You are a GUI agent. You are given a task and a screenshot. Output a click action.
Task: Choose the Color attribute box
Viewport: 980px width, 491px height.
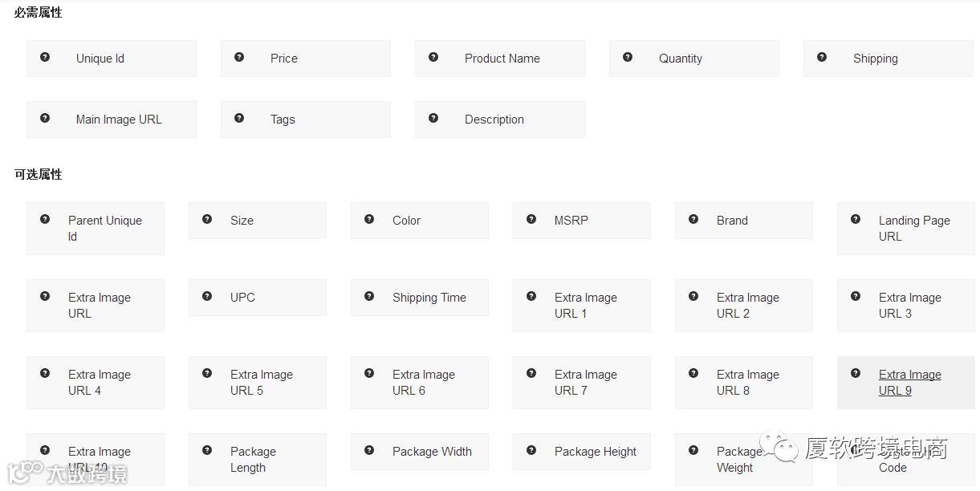(x=419, y=221)
